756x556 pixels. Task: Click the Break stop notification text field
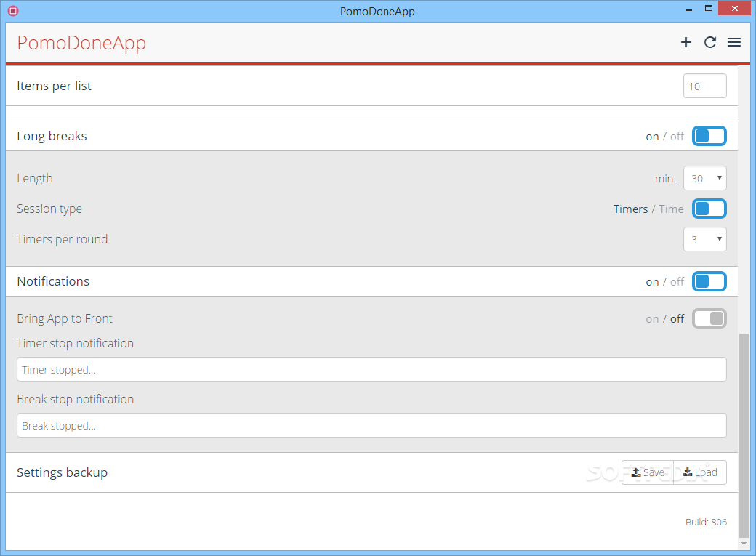pos(371,425)
